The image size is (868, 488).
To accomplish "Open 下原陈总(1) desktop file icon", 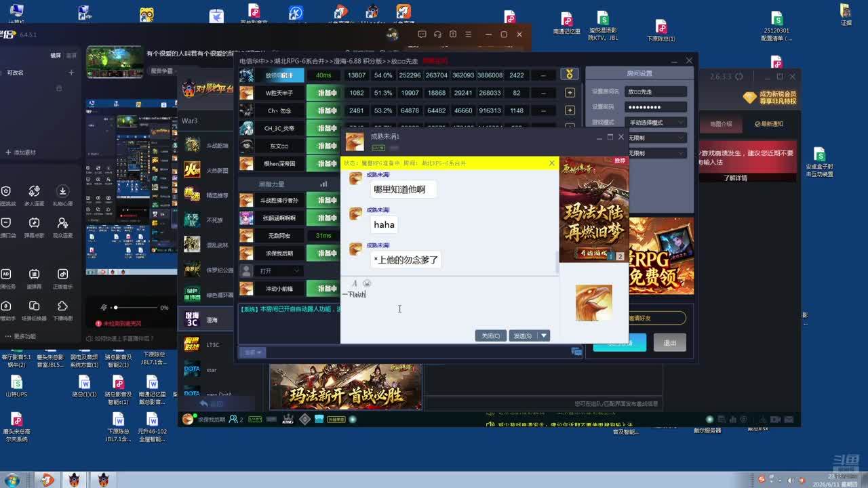I will (661, 30).
